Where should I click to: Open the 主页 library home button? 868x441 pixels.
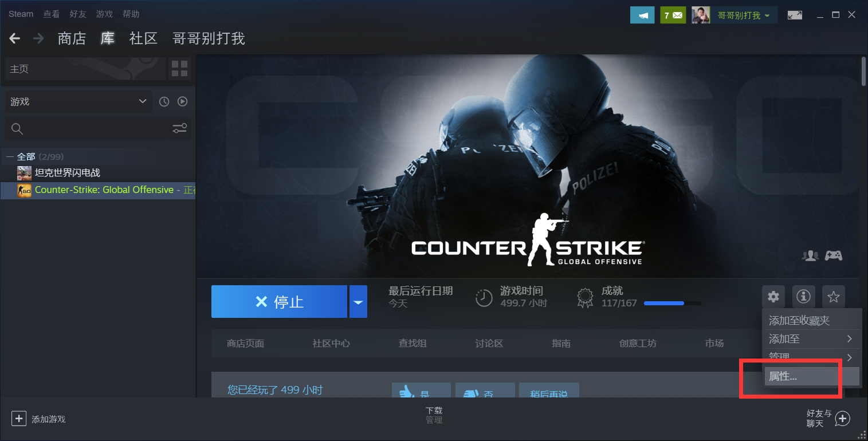coord(86,69)
